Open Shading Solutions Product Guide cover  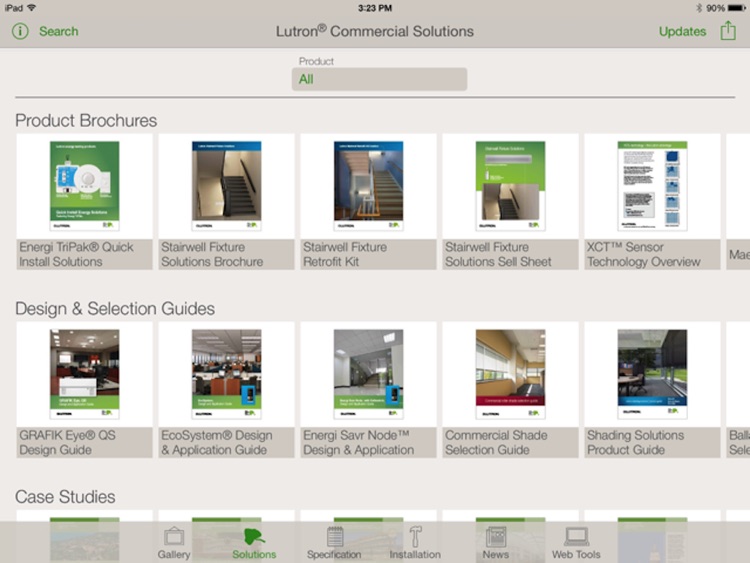[652, 374]
